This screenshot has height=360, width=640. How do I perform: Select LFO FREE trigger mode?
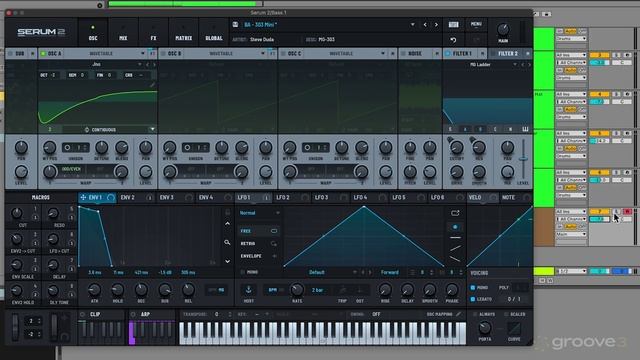click(259, 231)
